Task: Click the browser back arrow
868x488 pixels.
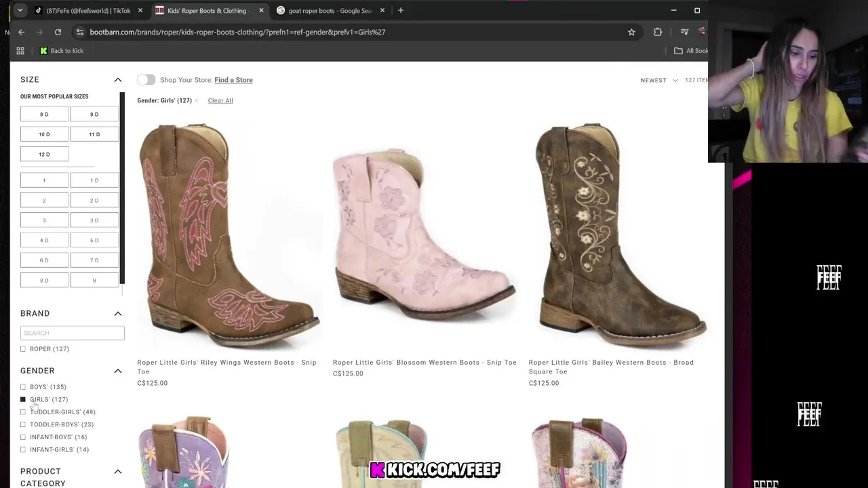Action: coord(21,32)
